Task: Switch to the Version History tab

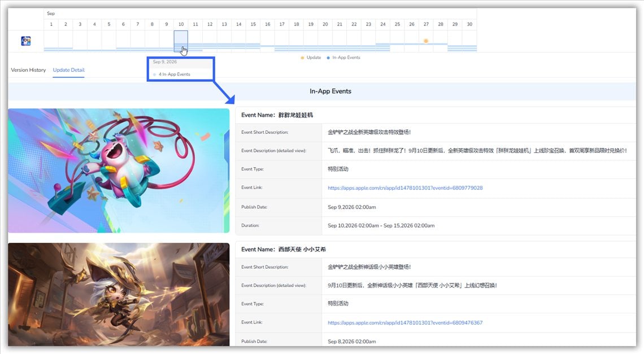Action: tap(28, 70)
